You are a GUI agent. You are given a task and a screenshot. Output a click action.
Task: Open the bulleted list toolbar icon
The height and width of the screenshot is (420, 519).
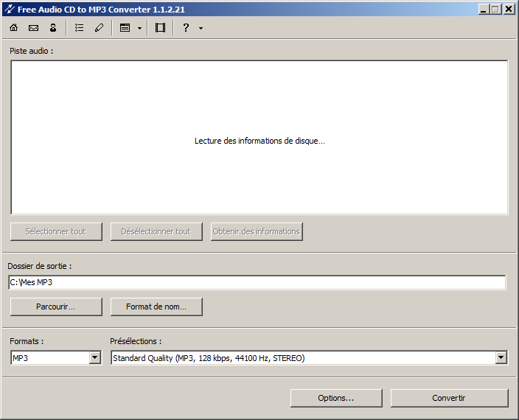[79, 28]
